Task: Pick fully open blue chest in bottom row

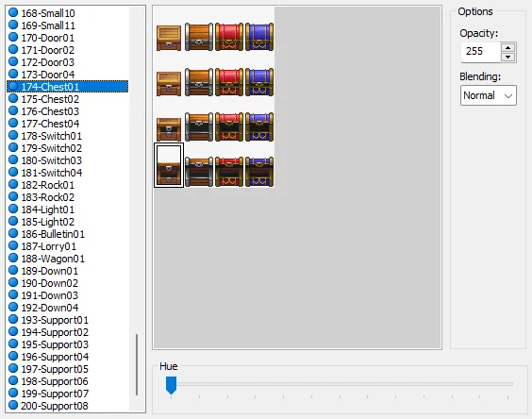Action: click(259, 172)
